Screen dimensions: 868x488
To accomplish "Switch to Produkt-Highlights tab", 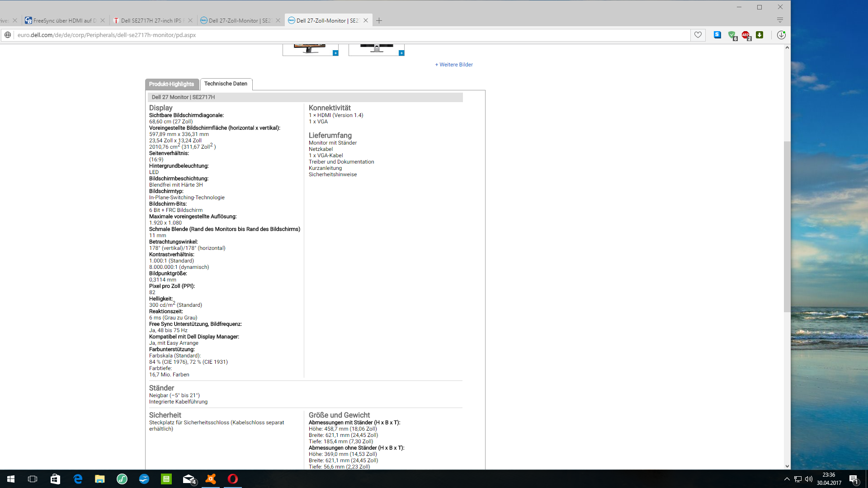I will (x=171, y=84).
